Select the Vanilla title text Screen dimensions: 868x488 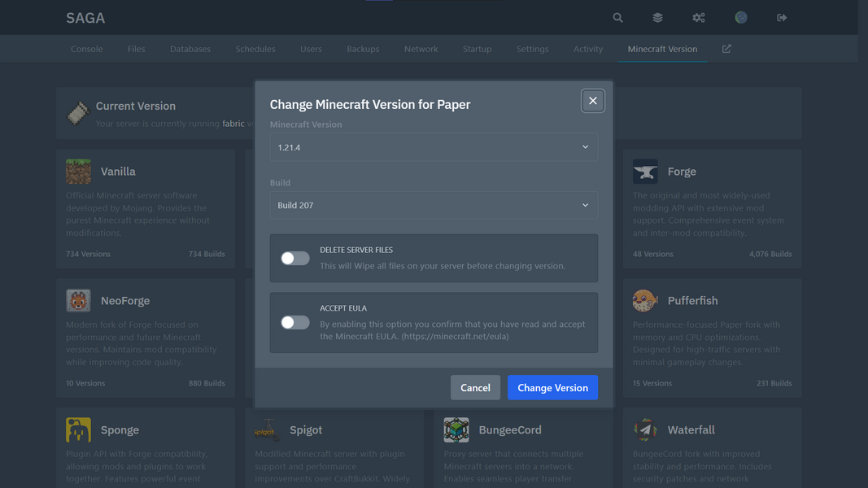point(118,172)
